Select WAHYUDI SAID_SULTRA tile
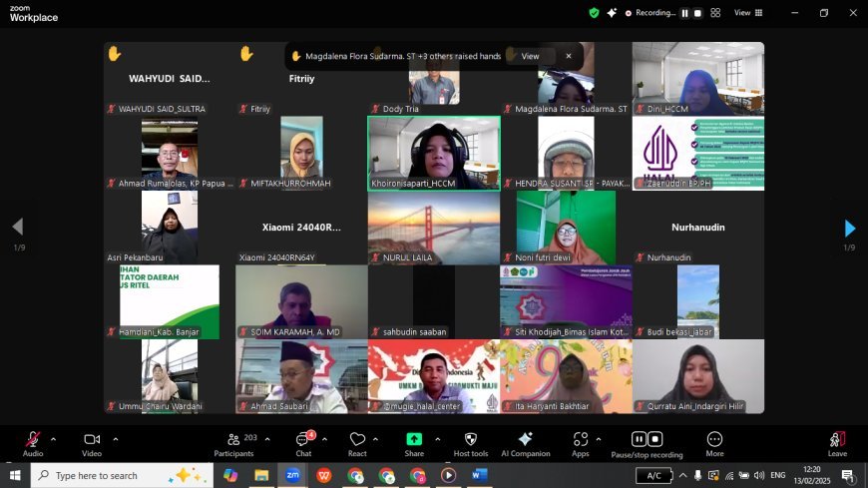 pos(170,79)
